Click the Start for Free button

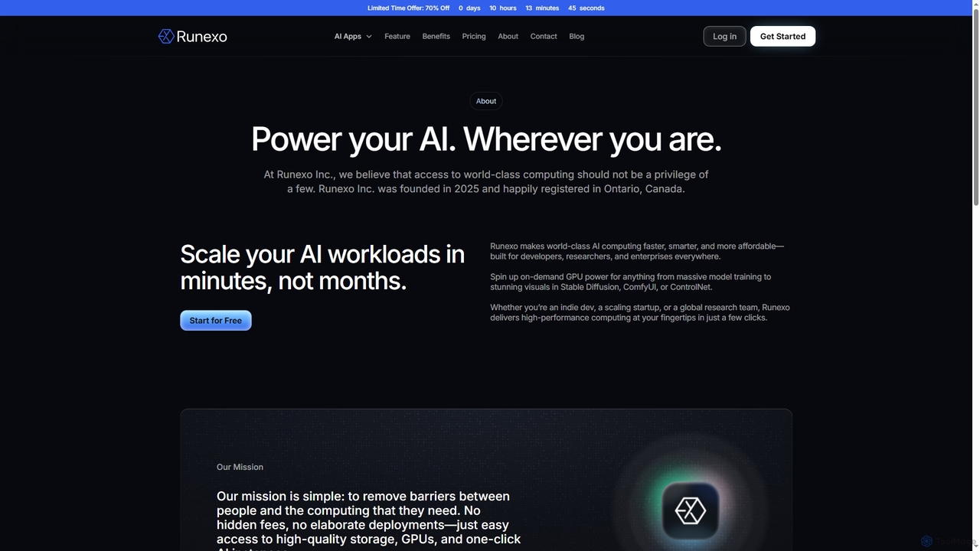tap(216, 321)
